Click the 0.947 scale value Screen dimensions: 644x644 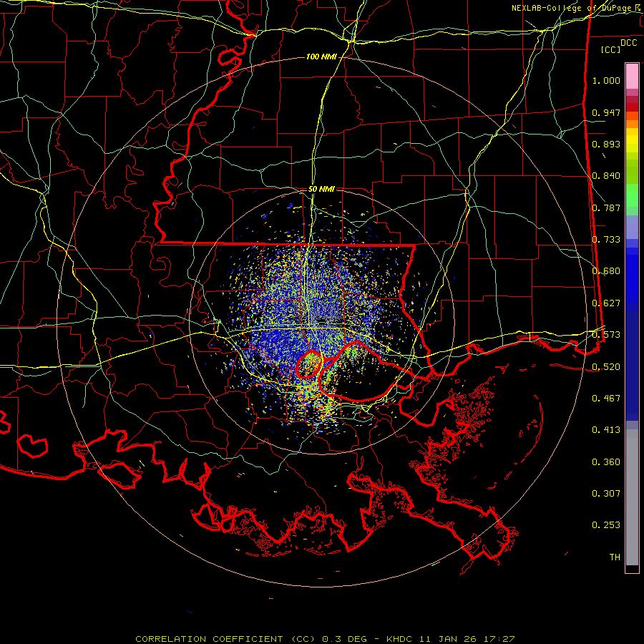click(606, 112)
